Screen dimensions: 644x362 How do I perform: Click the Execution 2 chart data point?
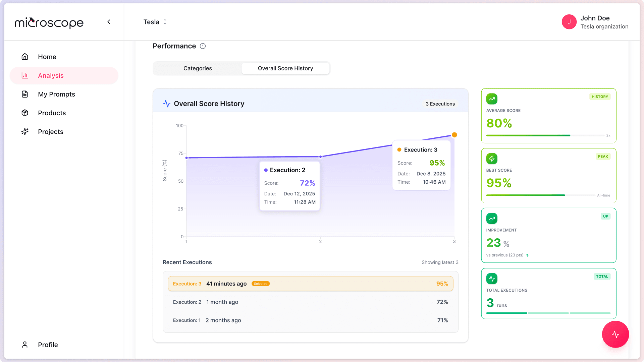(x=320, y=157)
